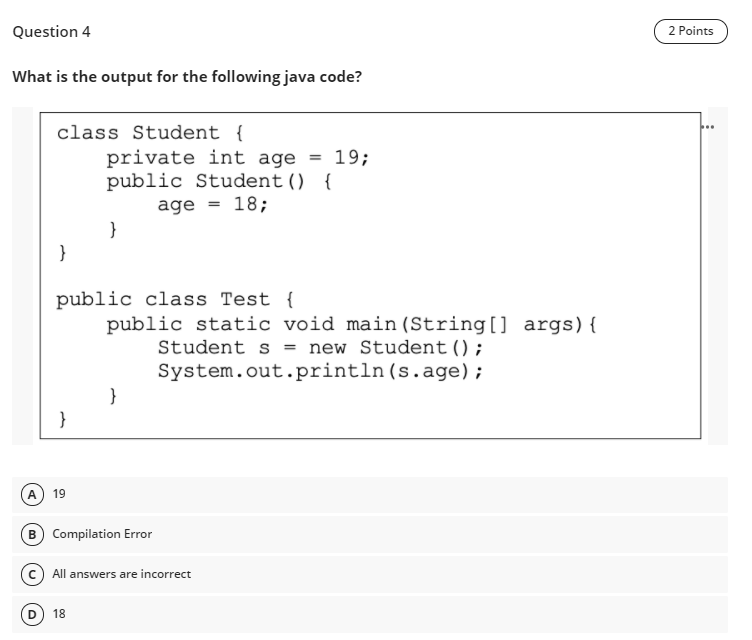Mark option C radio circle
Image resolution: width=752 pixels, height=640 pixels.
coord(32,574)
